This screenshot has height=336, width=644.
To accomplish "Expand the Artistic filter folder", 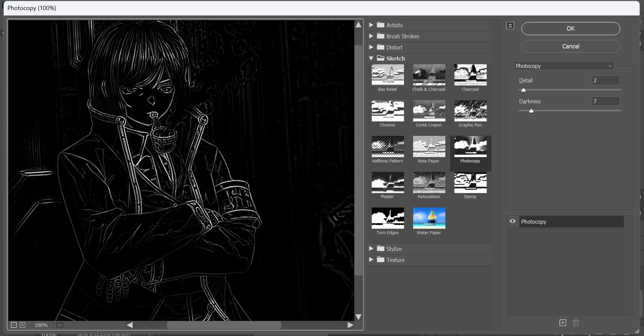I will pyautogui.click(x=371, y=25).
